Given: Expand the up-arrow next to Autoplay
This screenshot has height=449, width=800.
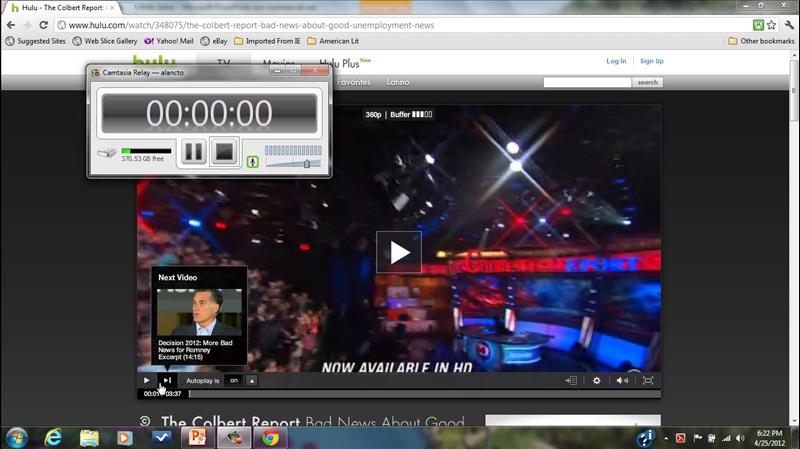Looking at the screenshot, I should point(252,381).
